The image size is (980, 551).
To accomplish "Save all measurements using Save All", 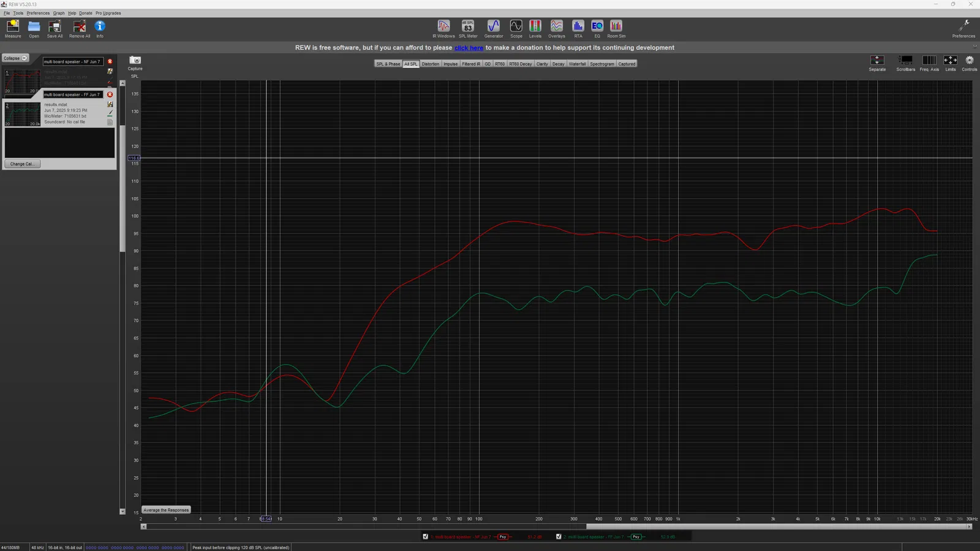I will tap(55, 29).
